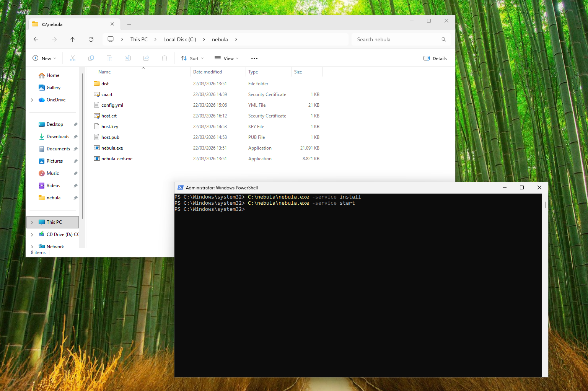588x391 pixels.
Task: Sort files by Date modified column
Action: click(x=207, y=72)
